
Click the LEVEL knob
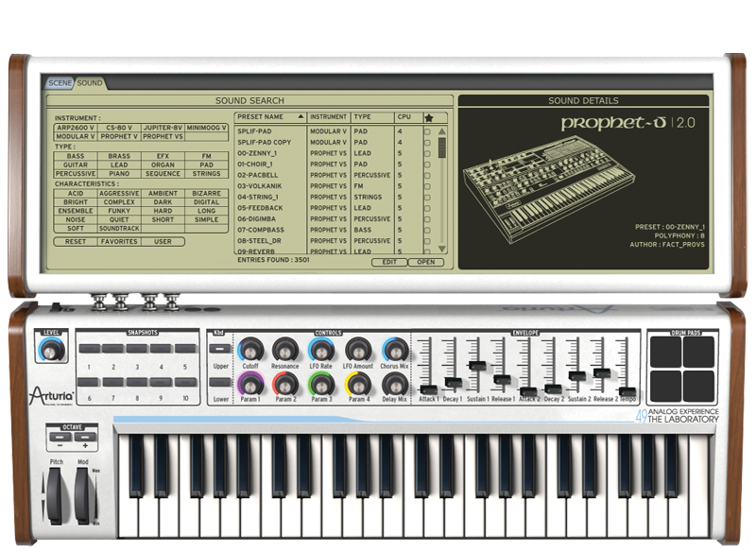tap(51, 350)
